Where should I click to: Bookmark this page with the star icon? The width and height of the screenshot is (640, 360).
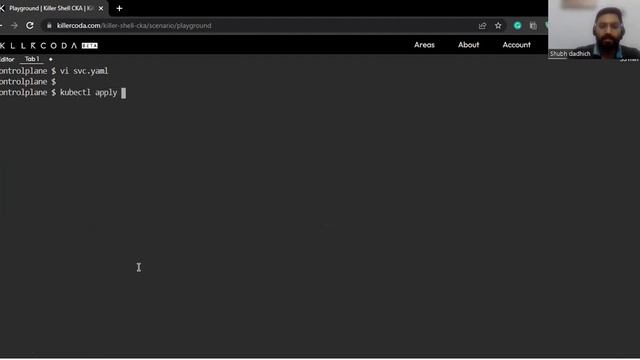[498, 25]
